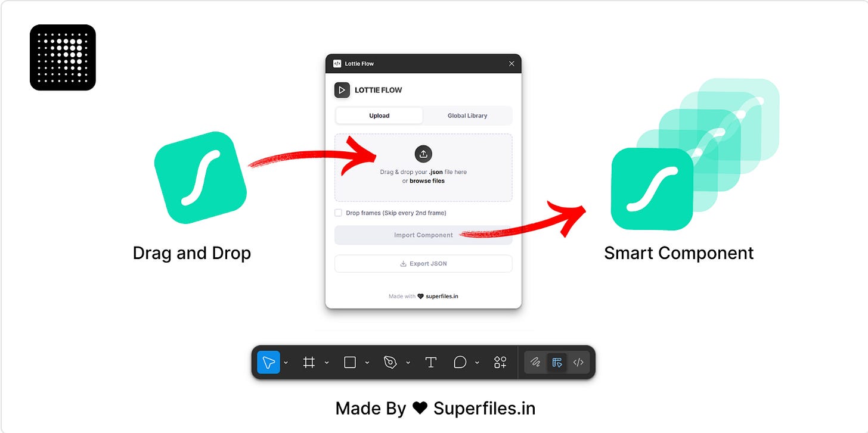Expand shape tools chevron
The height and width of the screenshot is (433, 868).
(367, 362)
